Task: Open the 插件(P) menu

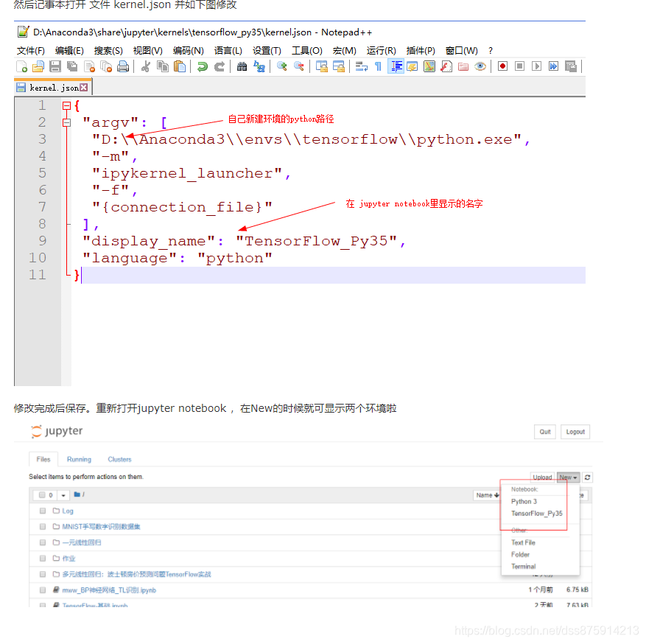Action: [x=421, y=51]
